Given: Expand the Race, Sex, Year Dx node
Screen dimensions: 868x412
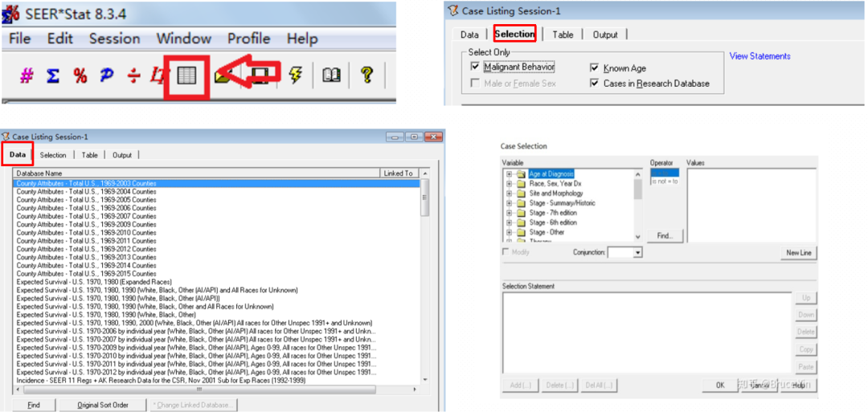Looking at the screenshot, I should point(510,184).
